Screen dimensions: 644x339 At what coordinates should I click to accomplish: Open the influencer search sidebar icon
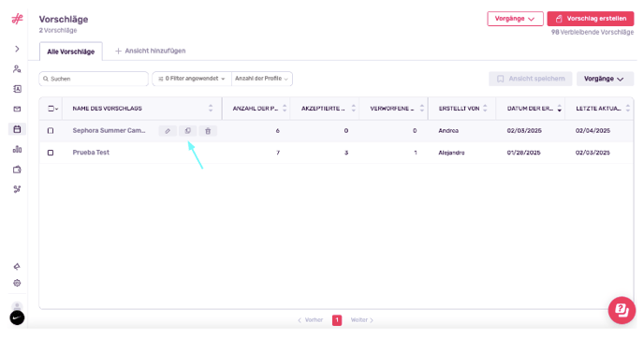pos(17,69)
